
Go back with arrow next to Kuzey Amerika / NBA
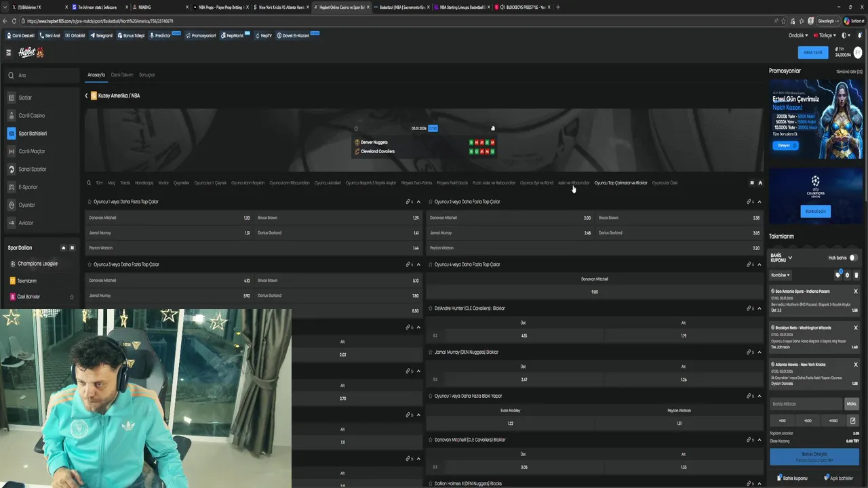[x=86, y=96]
